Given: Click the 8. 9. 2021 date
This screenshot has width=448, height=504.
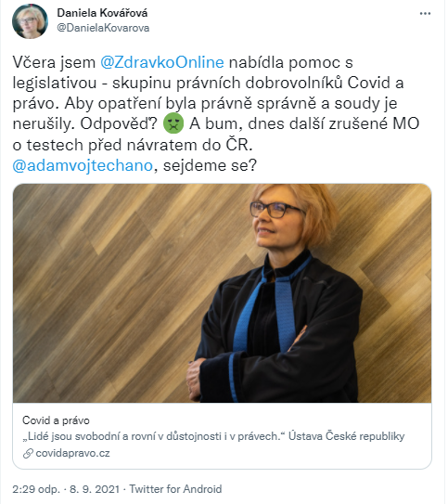Looking at the screenshot, I should click(95, 489).
